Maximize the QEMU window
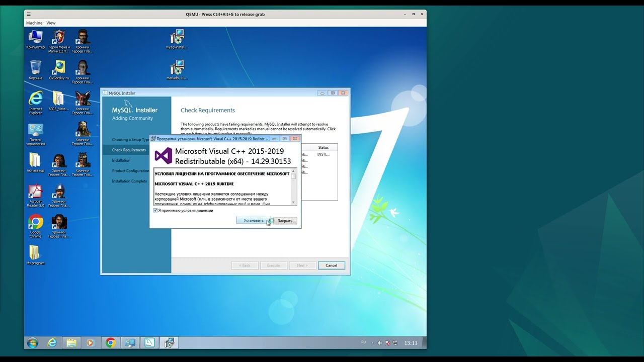The height and width of the screenshot is (362, 644). [414, 14]
